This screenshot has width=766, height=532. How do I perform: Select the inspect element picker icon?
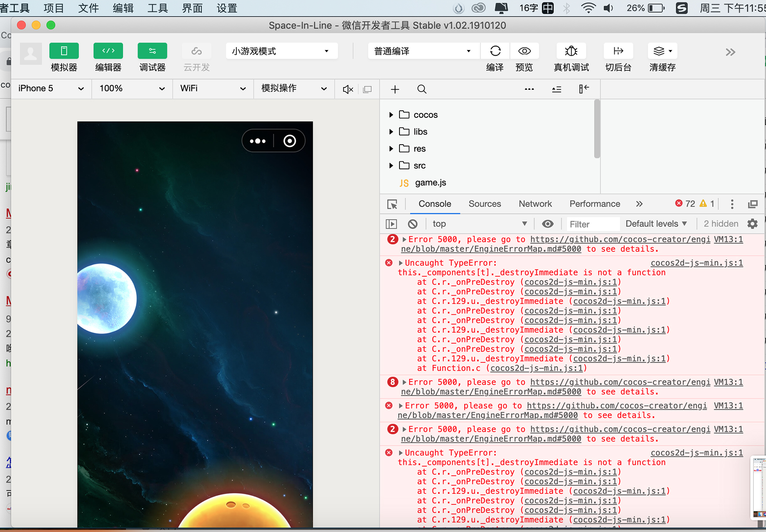pyautogui.click(x=392, y=204)
